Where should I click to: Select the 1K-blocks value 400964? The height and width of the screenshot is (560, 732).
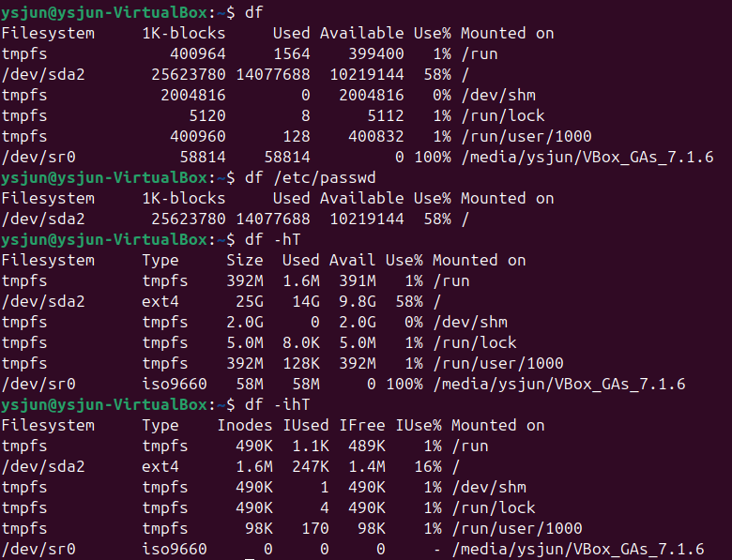[198, 54]
